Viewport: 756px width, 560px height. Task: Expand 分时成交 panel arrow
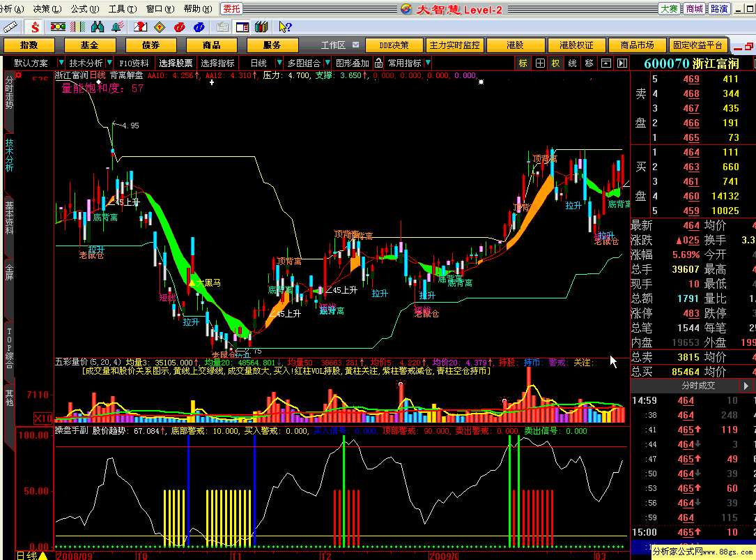tap(746, 386)
